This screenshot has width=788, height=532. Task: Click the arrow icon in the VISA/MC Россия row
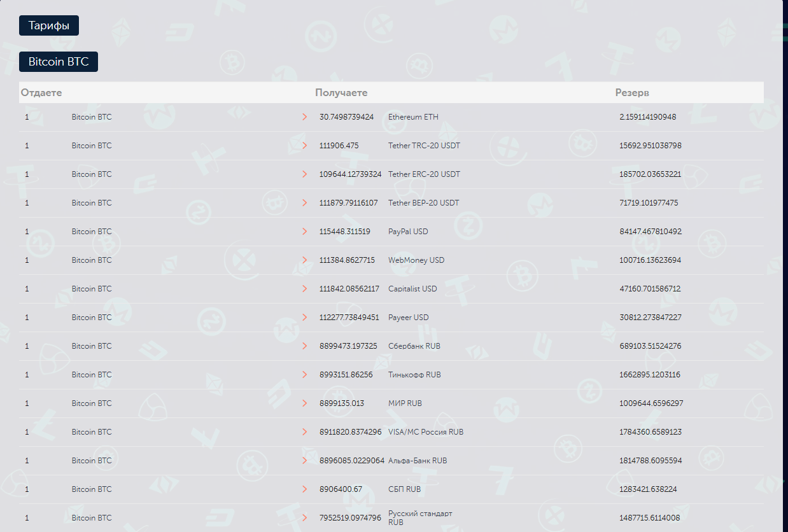coord(305,432)
